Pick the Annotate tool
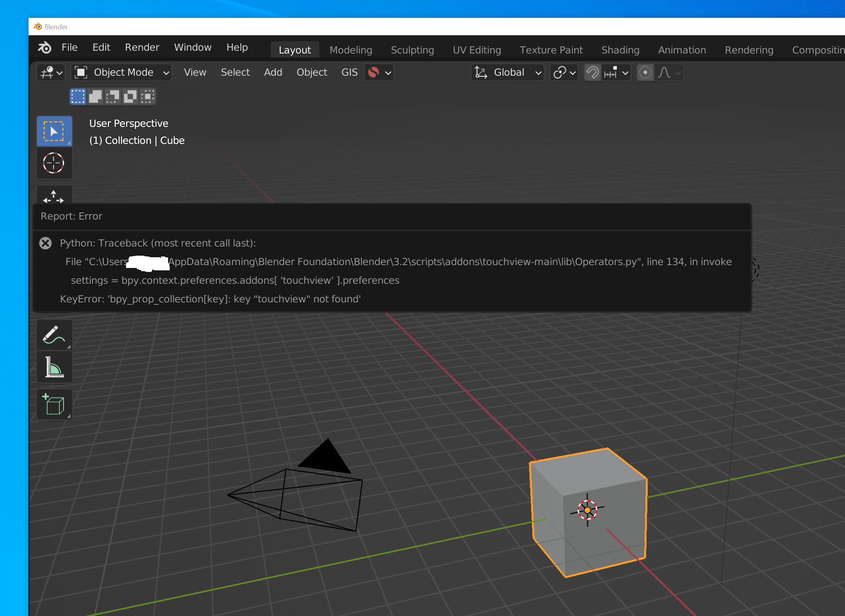Image resolution: width=845 pixels, height=616 pixels. 54,335
